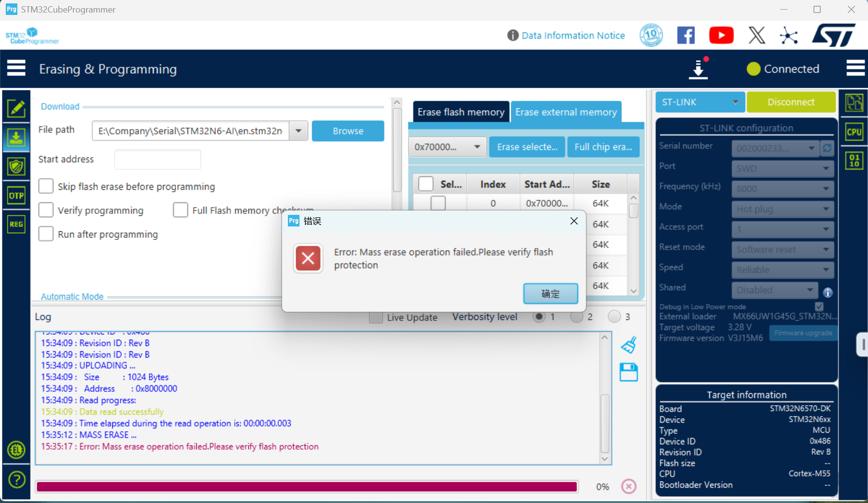
Task: Click the magenta progress bar
Action: click(307, 487)
